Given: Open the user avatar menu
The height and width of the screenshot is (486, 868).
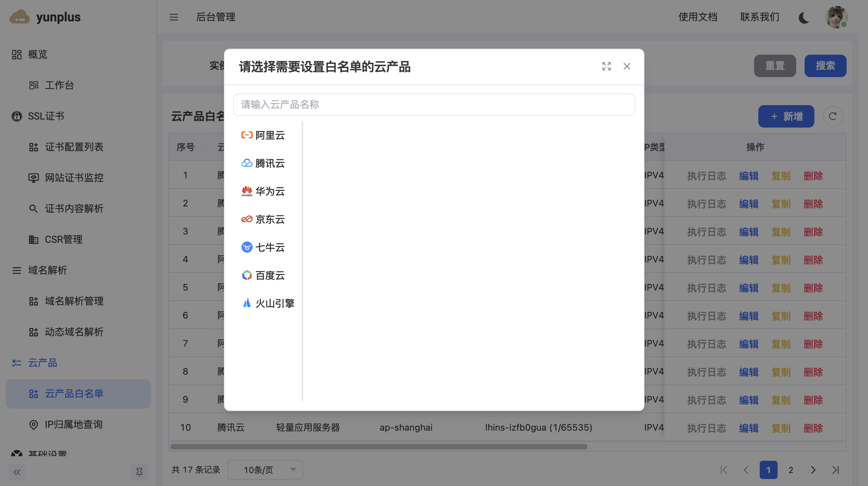Looking at the screenshot, I should 836,17.
